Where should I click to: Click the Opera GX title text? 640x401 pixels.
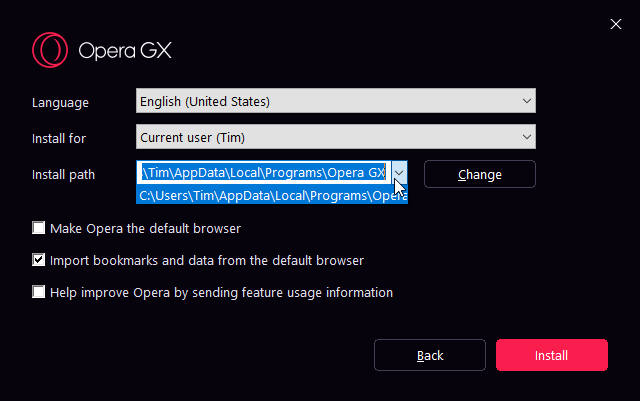point(125,51)
